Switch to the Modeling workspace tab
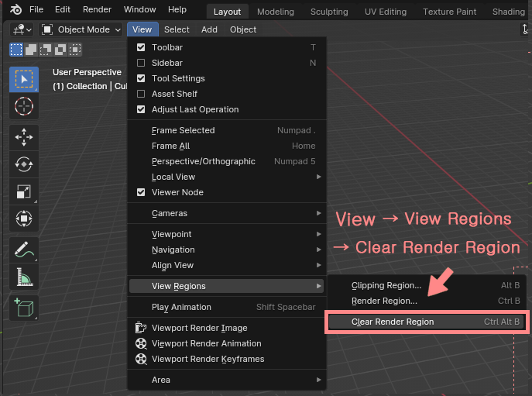532x396 pixels. (276, 12)
